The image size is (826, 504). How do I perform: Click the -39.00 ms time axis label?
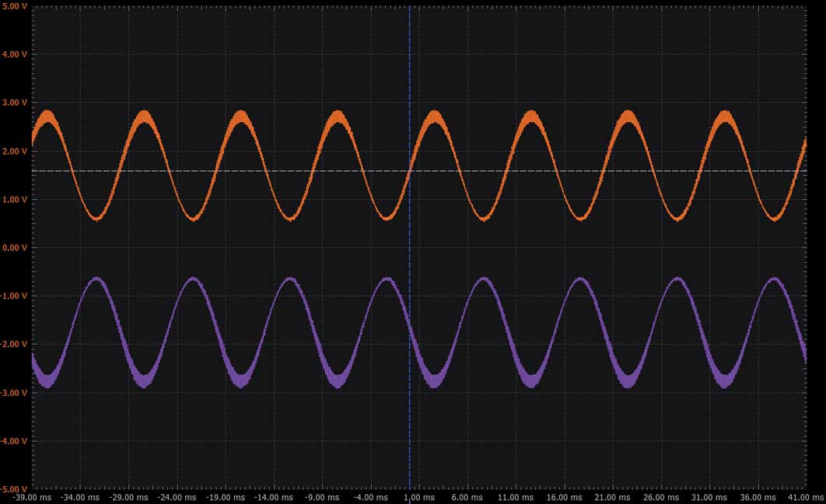tap(33, 497)
